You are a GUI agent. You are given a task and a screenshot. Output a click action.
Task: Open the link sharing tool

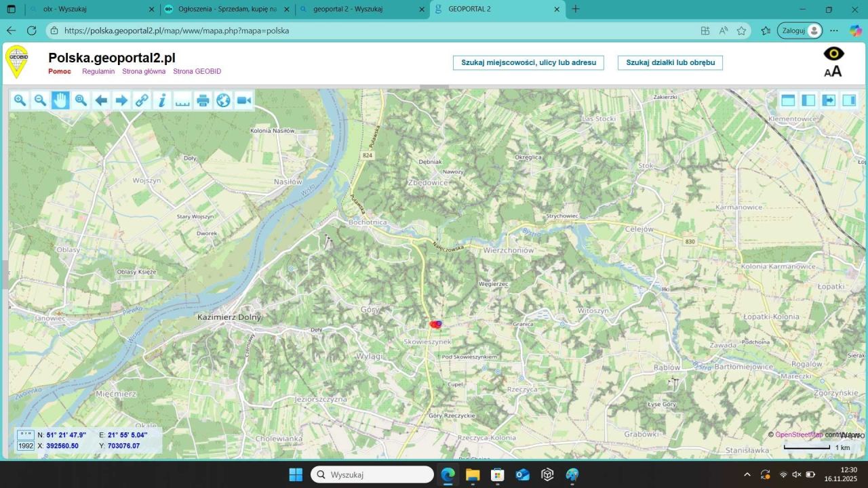[142, 100]
